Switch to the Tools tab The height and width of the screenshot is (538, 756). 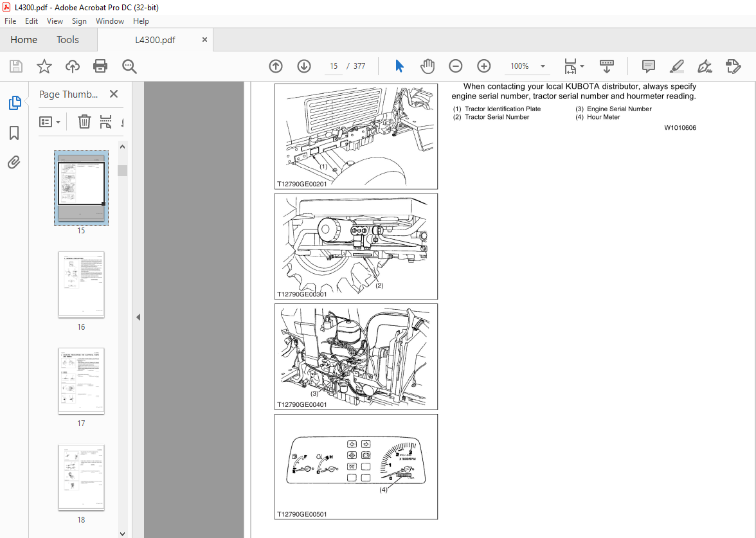[67, 40]
